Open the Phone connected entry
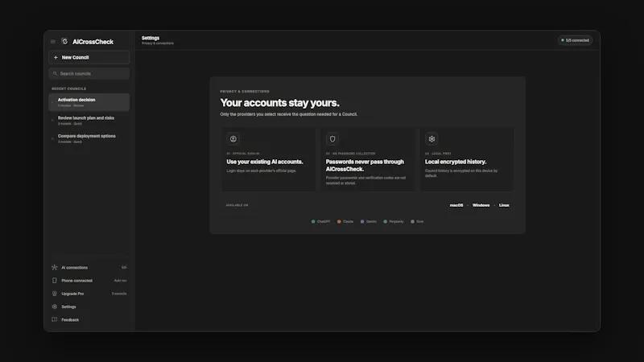Viewport: 644px width, 362px height. [89, 281]
